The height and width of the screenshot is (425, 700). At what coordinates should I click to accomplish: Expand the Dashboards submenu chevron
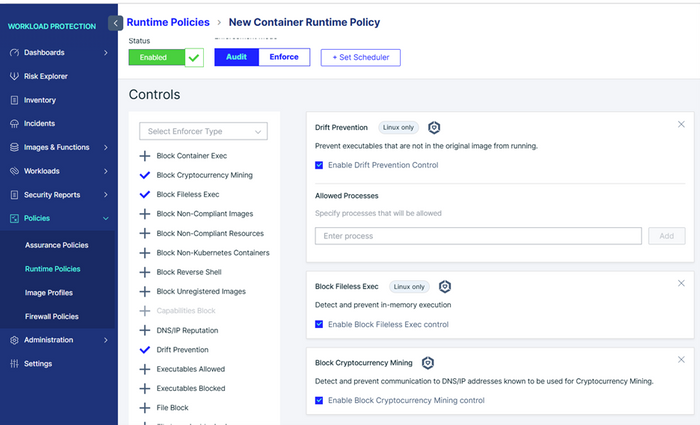[106, 53]
